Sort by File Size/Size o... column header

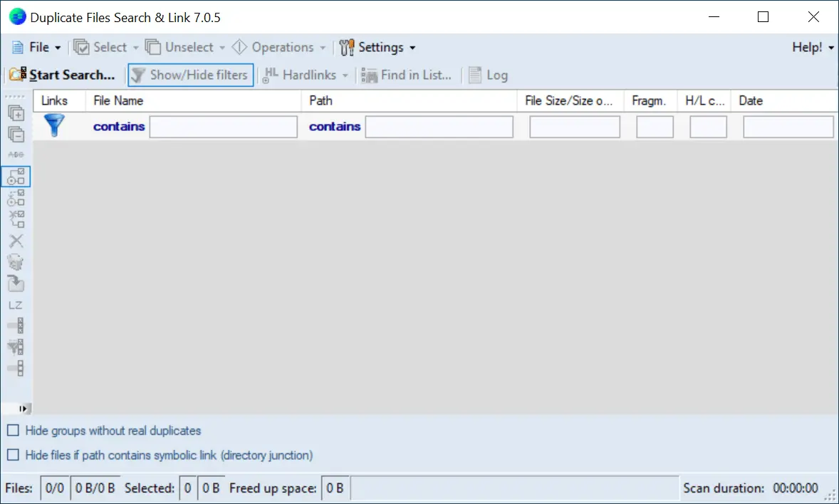570,100
